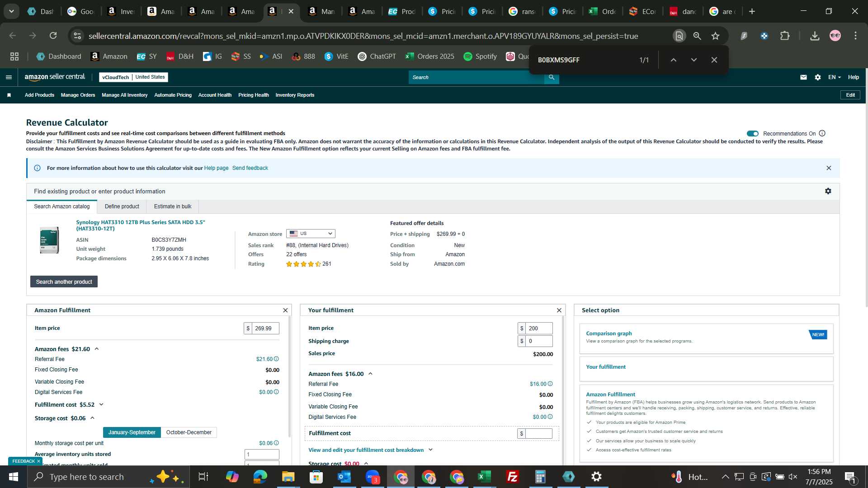Collapse Amazon fees $16.00 section

tap(370, 374)
